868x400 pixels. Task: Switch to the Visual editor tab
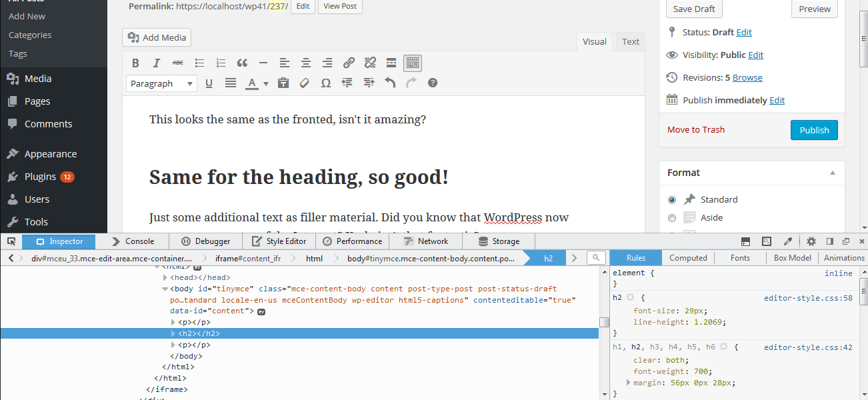(595, 41)
